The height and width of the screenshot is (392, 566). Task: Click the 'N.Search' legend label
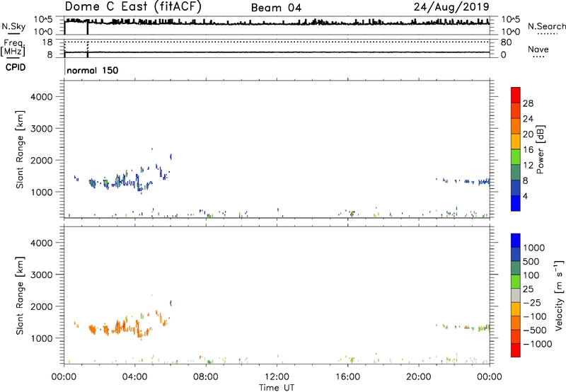pos(546,26)
